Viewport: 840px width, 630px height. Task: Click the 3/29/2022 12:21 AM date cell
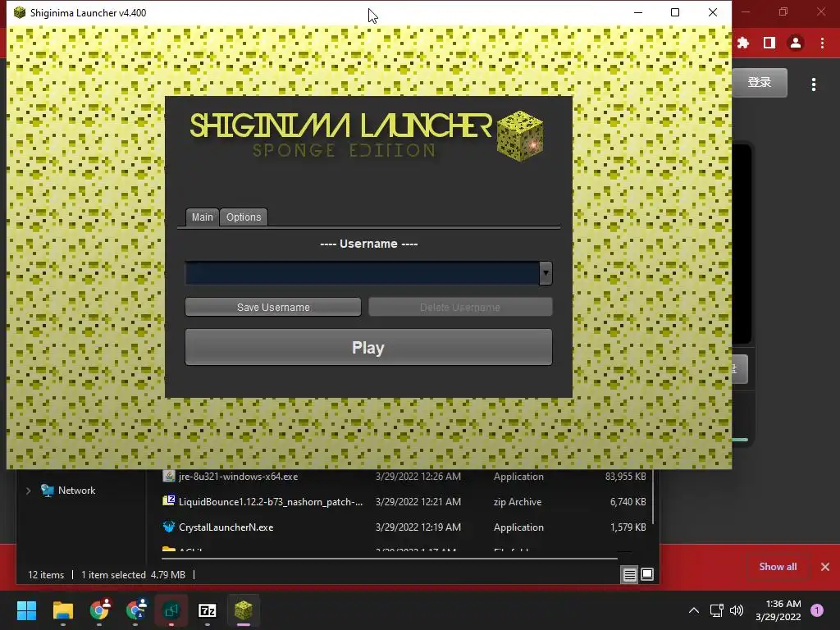[418, 502]
